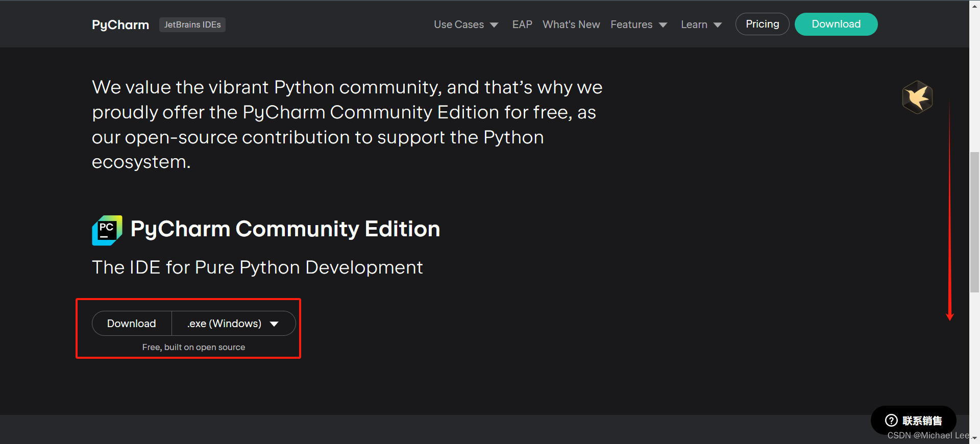Click the PyCharm Community Edition logo icon
The image size is (980, 444).
pyautogui.click(x=107, y=230)
